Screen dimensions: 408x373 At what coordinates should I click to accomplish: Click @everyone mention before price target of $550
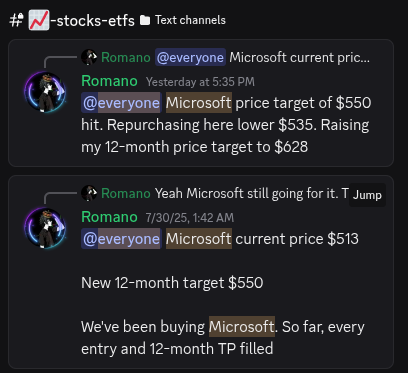[121, 103]
